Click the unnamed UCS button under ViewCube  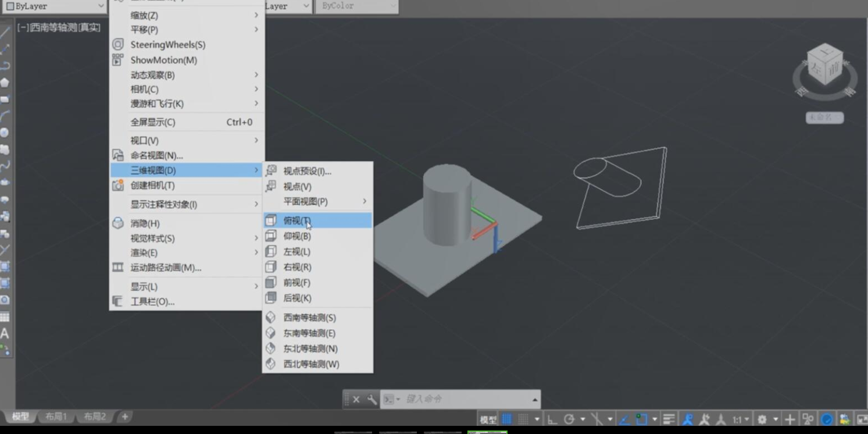[824, 118]
